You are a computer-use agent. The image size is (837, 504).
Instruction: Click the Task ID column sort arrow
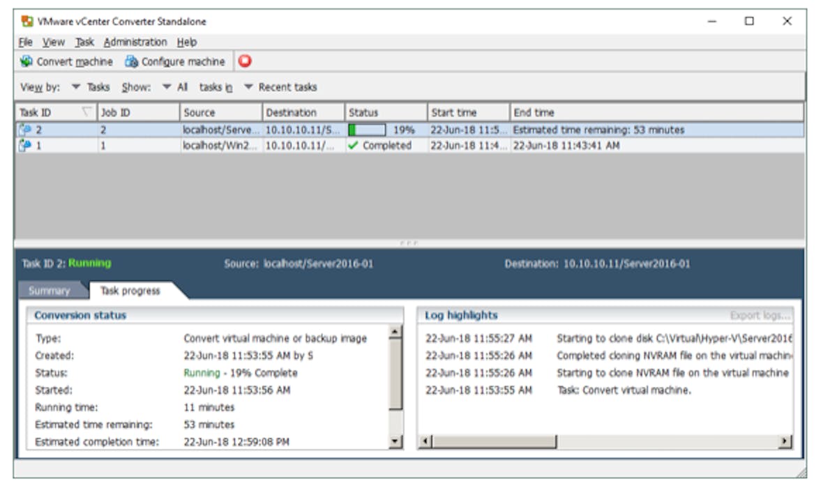click(86, 112)
